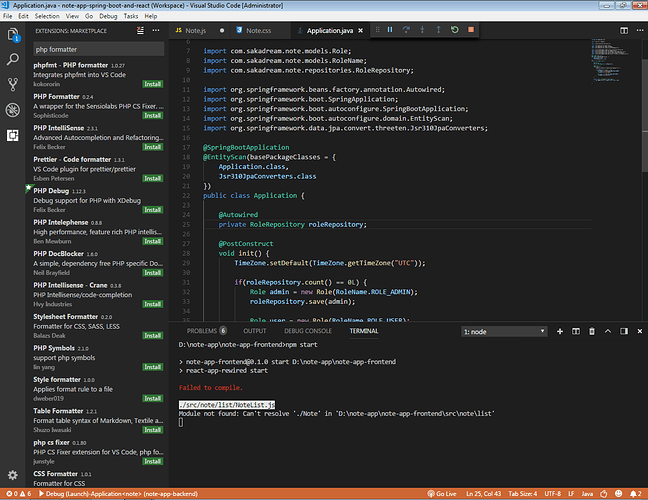Image resolution: width=648 pixels, height=500 pixels.
Task: Install the PHP IntelliSense extension
Action: pos(152,147)
